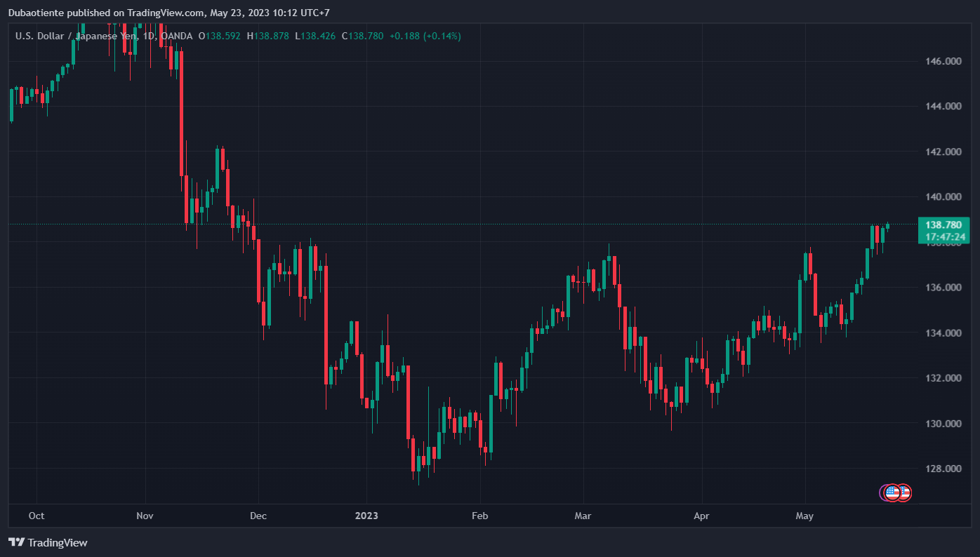Click the 142.000 level on price scale
The width and height of the screenshot is (980, 557).
[943, 152]
